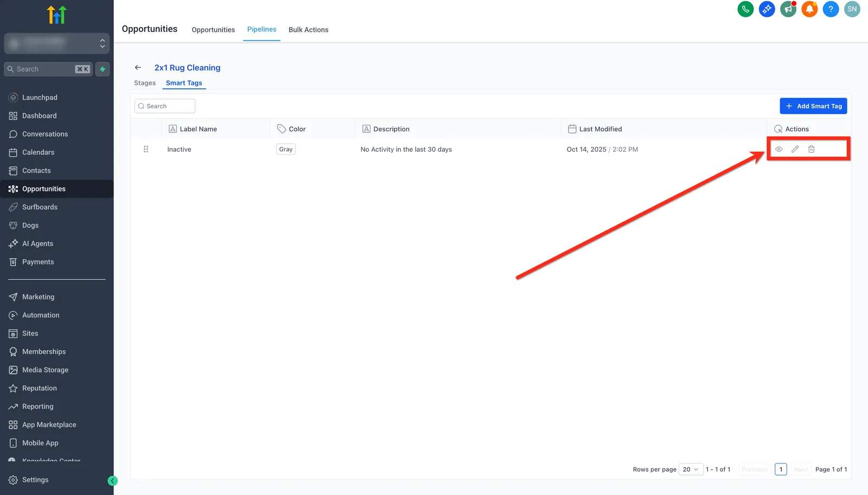This screenshot has width=868, height=495.
Task: Collapse sidebar using the green chevron
Action: coord(112,480)
